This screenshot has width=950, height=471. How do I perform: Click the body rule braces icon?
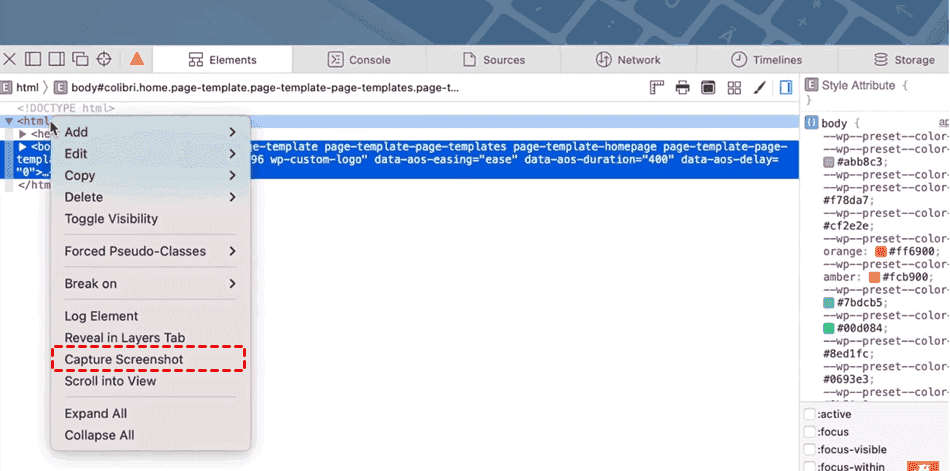811,123
